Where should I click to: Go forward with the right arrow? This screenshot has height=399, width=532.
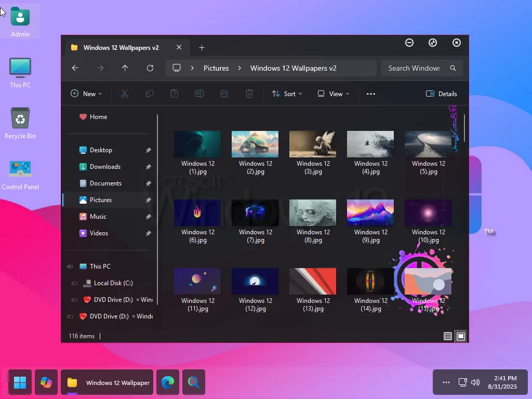click(100, 68)
